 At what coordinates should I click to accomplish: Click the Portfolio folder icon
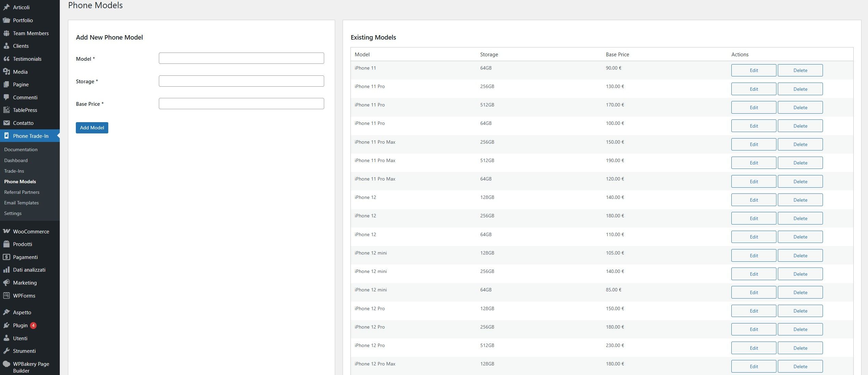(6, 20)
